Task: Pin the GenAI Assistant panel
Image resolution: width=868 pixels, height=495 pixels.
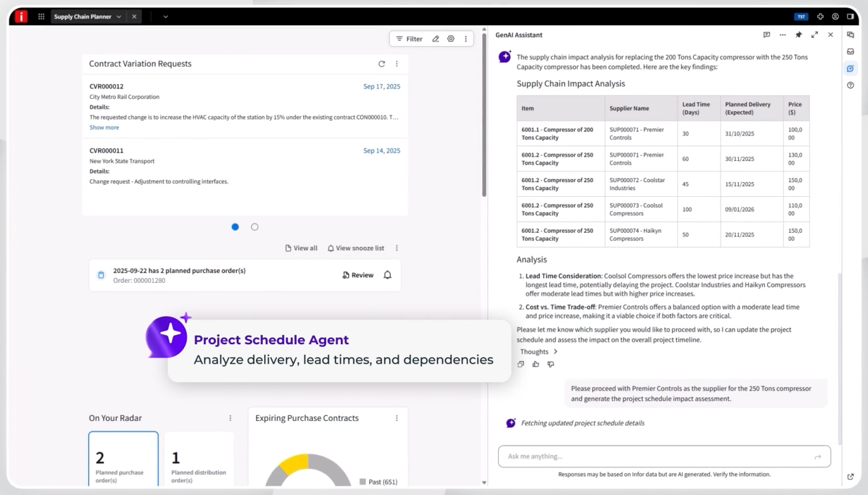Action: 799,35
